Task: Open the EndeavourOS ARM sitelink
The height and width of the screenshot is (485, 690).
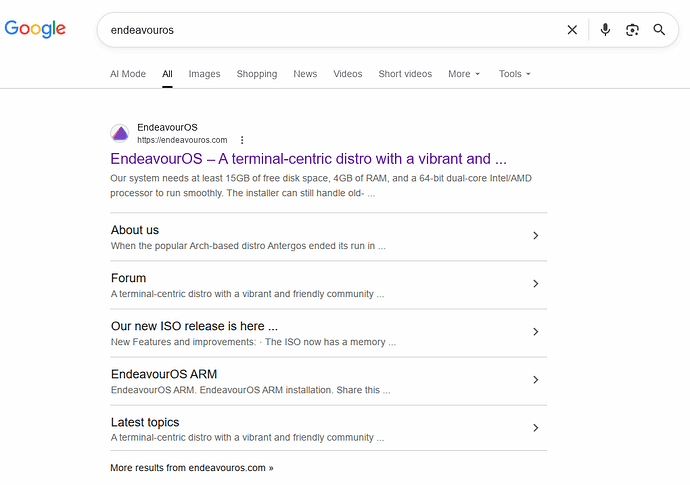Action: 164,374
